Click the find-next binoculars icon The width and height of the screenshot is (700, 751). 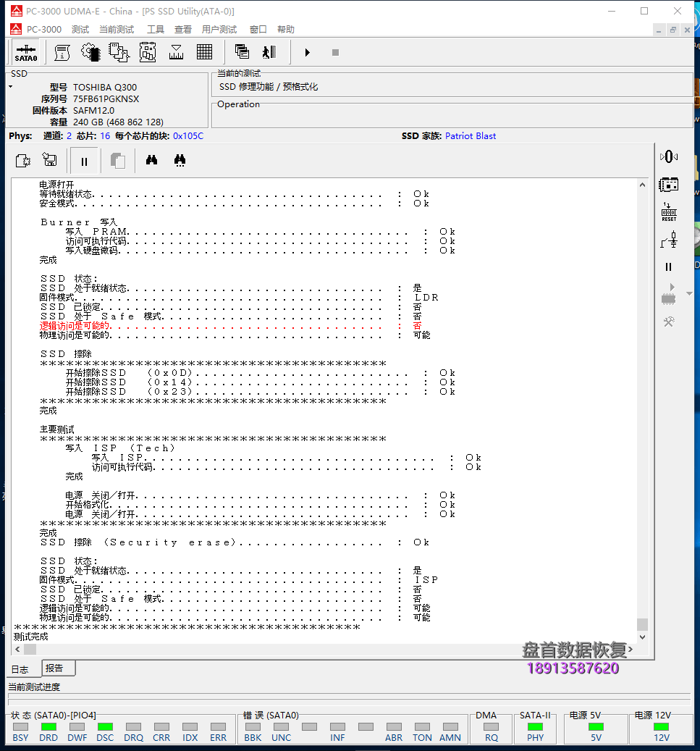coord(180,160)
